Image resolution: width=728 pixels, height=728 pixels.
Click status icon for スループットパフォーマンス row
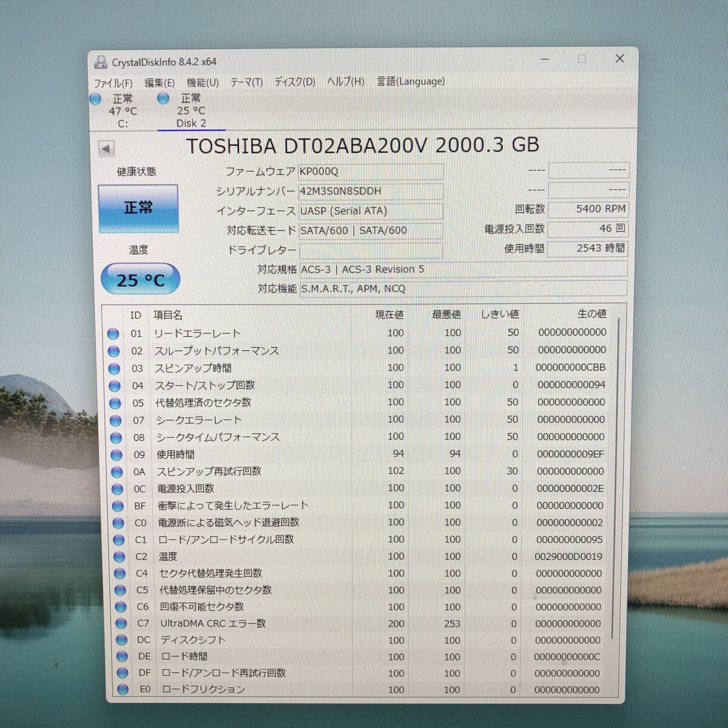point(113,351)
